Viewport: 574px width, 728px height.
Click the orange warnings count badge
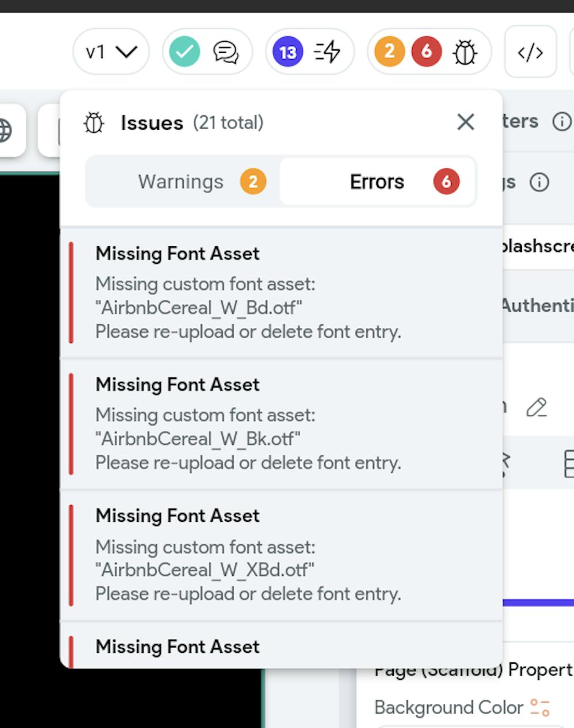(390, 51)
